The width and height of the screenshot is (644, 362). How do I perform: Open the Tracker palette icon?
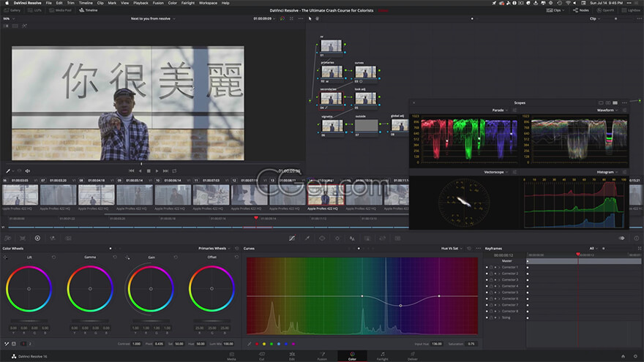337,238
